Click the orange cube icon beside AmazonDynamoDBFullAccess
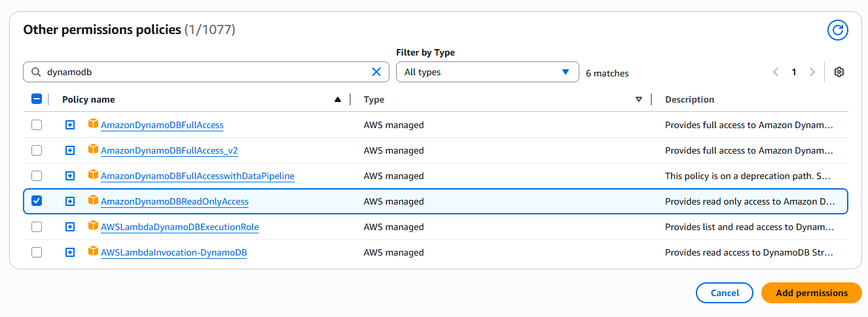 click(x=93, y=124)
